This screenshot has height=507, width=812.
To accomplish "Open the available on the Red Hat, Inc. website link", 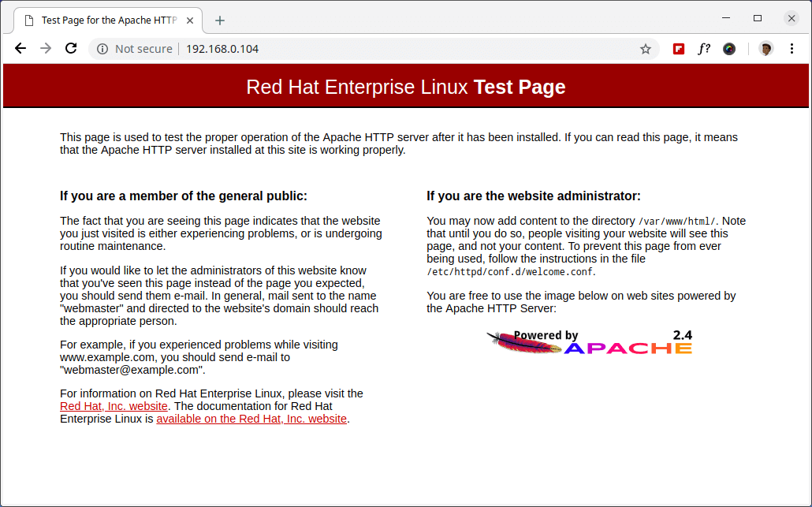I will click(x=251, y=419).
